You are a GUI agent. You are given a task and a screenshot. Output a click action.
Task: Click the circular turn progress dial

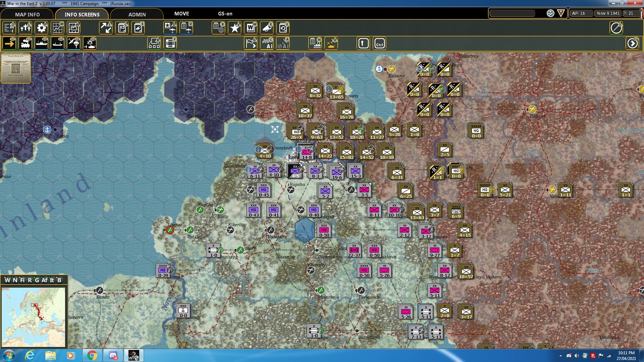[617, 28]
